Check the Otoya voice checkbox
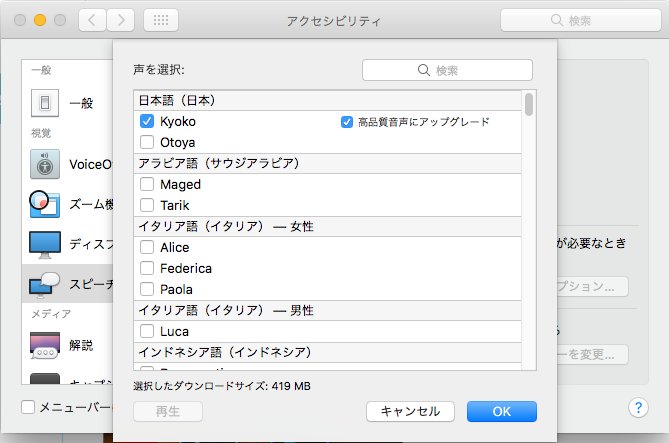The width and height of the screenshot is (669, 443). click(x=147, y=142)
